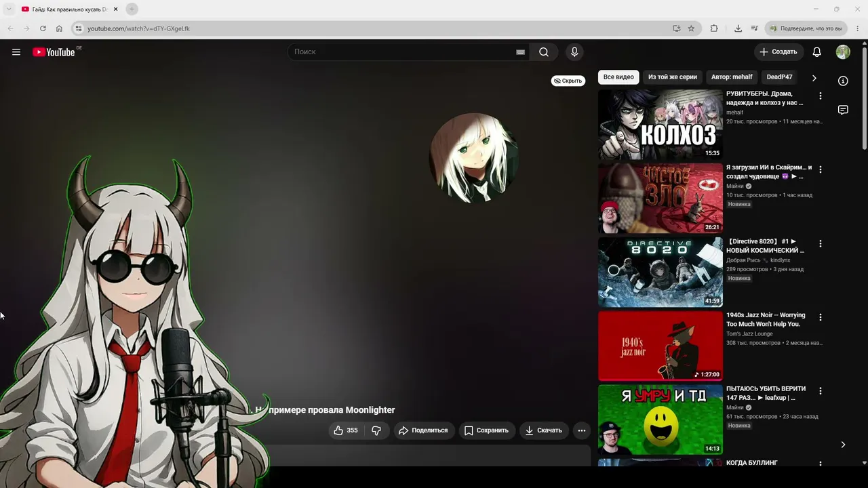Open the Tom's Jazz Lounge channel link
This screenshot has height=488, width=868.
click(x=749, y=333)
